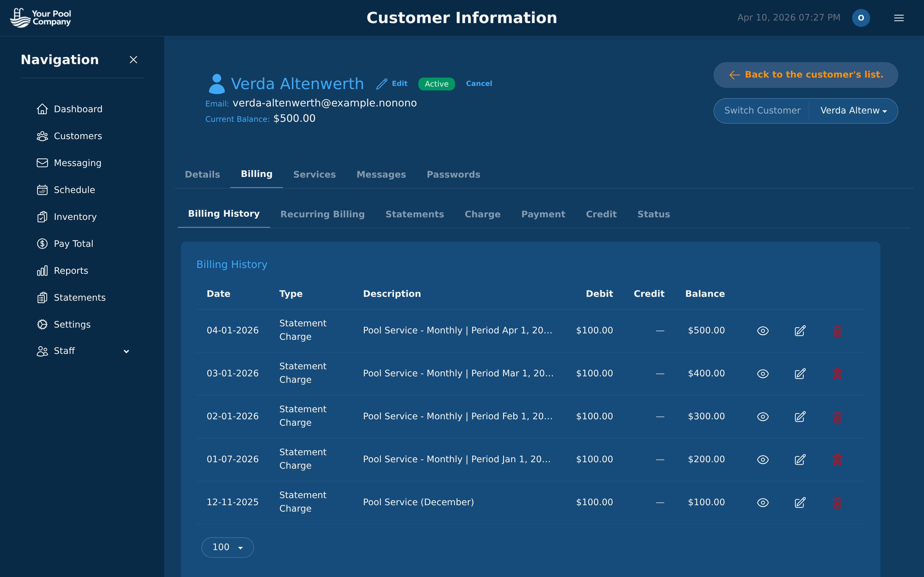Expand the Staff section in navigation
The width and height of the screenshot is (924, 577).
pyautogui.click(x=126, y=351)
